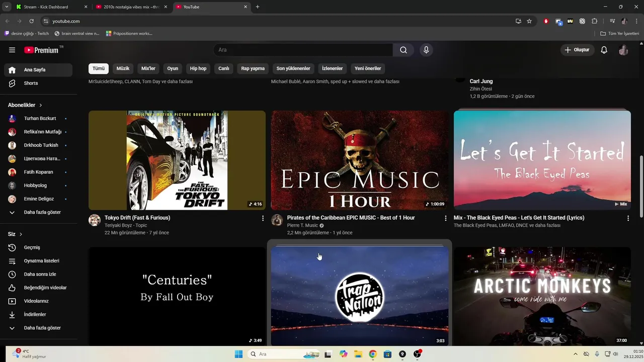Select the Müzik filter chip
Screen dimensions: 644x362
click(123, 68)
